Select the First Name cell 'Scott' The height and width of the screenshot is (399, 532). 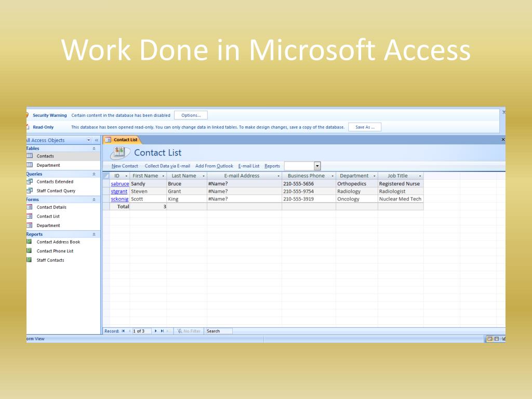[x=148, y=199]
